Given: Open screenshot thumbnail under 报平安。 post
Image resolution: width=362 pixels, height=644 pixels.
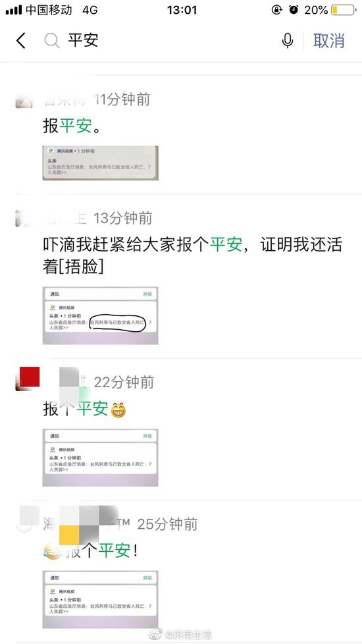Looking at the screenshot, I should pos(101,163).
